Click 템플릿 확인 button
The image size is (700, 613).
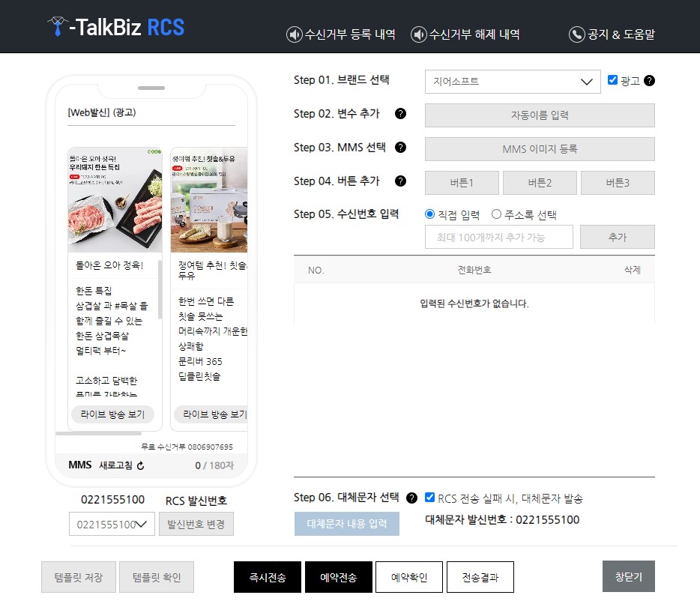(157, 577)
